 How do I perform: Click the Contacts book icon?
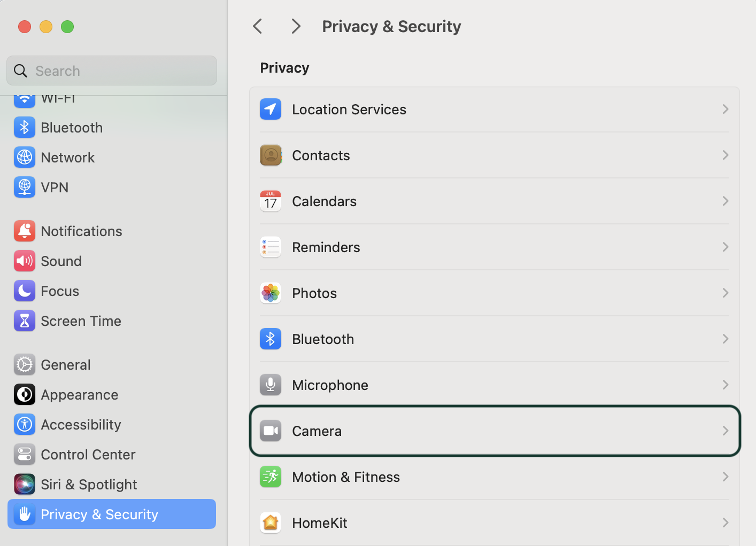[x=271, y=155]
